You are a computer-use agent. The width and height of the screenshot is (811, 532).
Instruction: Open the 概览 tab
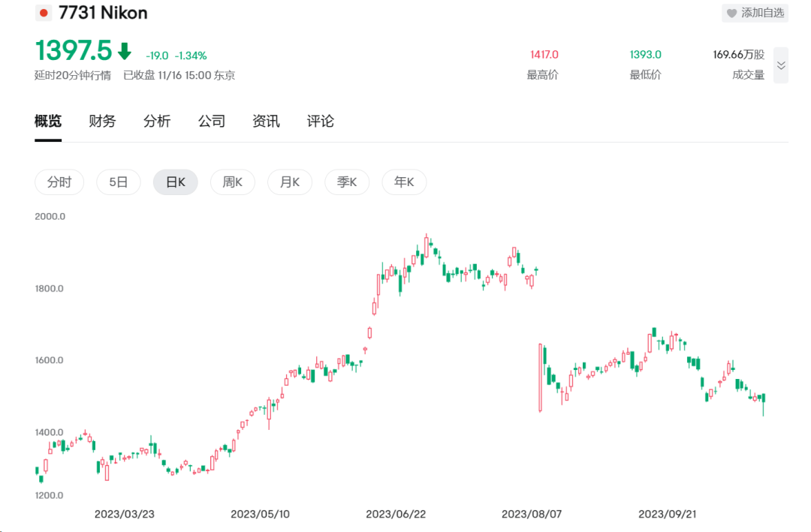pos(48,122)
